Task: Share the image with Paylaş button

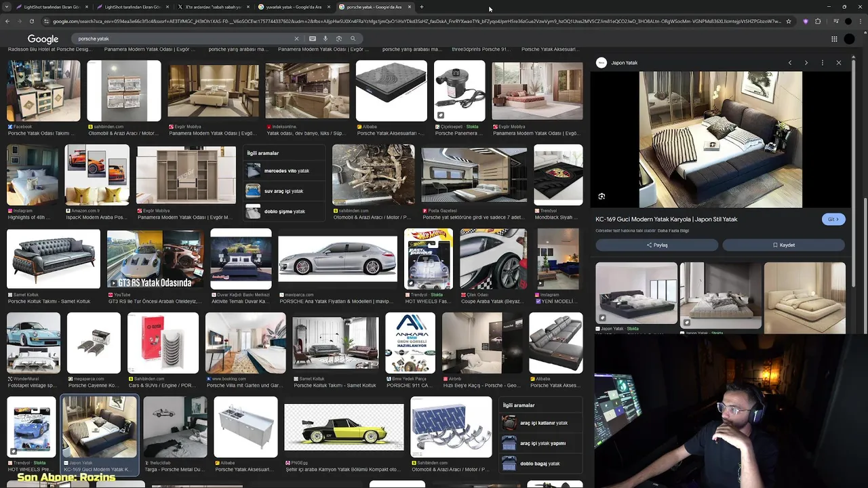Action: point(656,245)
